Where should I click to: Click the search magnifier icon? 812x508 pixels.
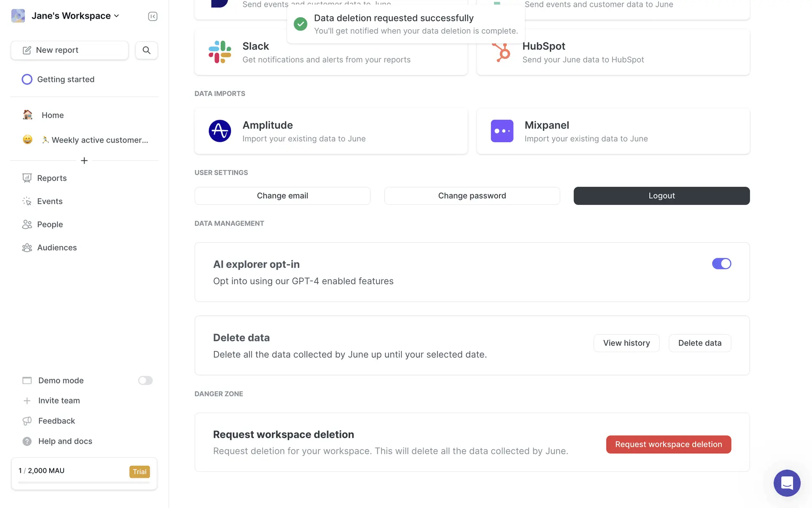[146, 50]
